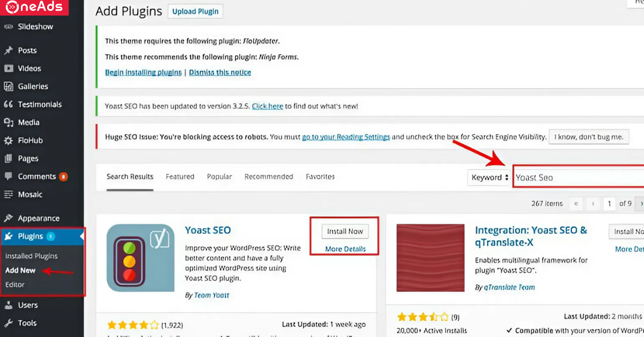Screen dimensions: 644x337
Task: Open Integration: Yoast SEO & qTranslate-X title
Action: pos(531,236)
